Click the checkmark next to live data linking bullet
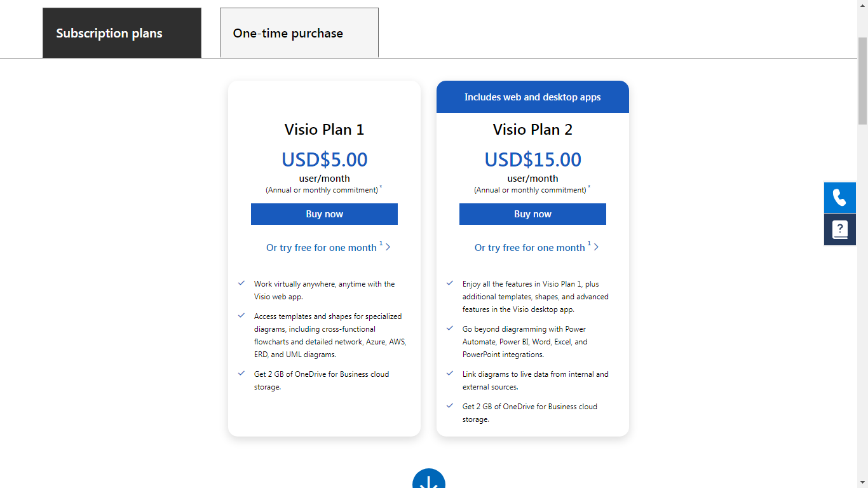Viewport: 868px width, 488px height. point(450,374)
